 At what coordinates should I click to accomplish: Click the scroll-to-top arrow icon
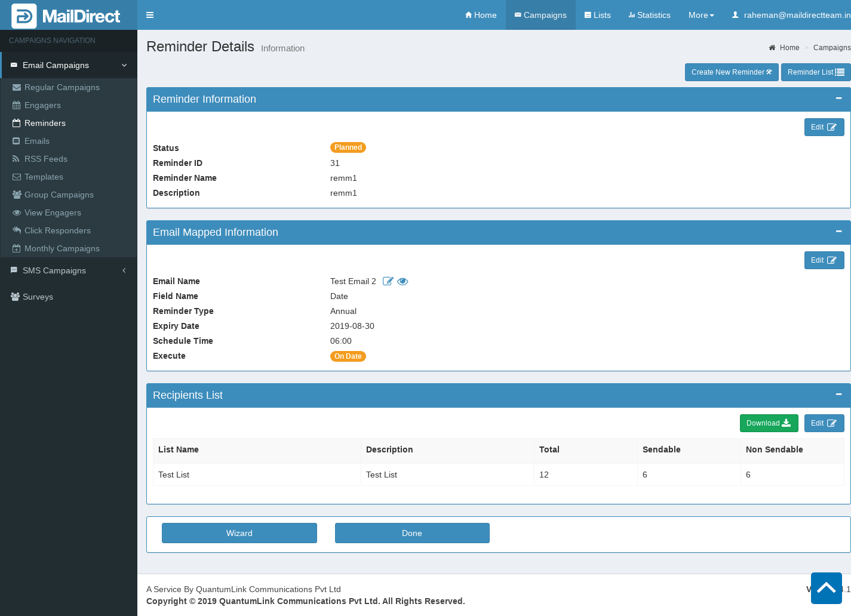pos(826,588)
